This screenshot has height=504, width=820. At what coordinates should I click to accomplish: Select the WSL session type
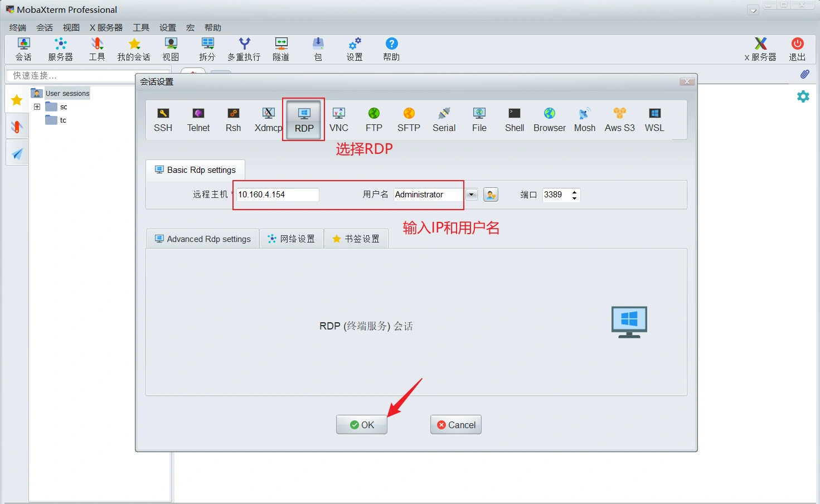click(x=654, y=120)
